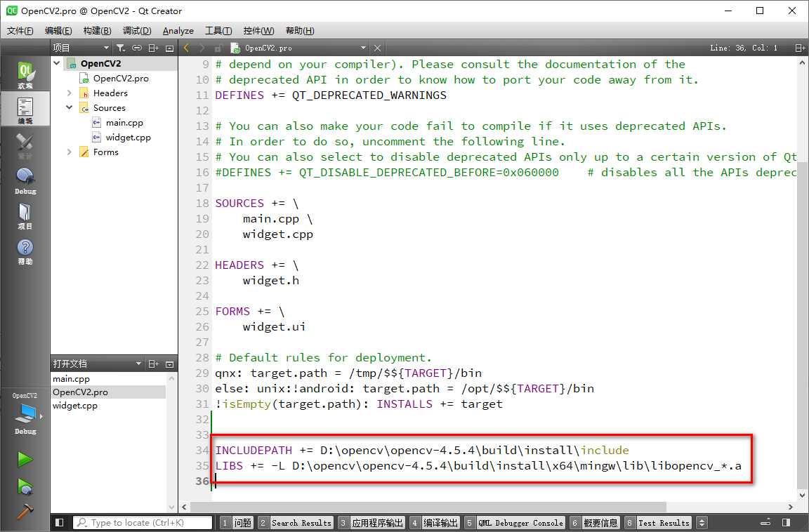This screenshot has height=532, width=809.
Task: Open the 工具(T) menu
Action: (218, 31)
